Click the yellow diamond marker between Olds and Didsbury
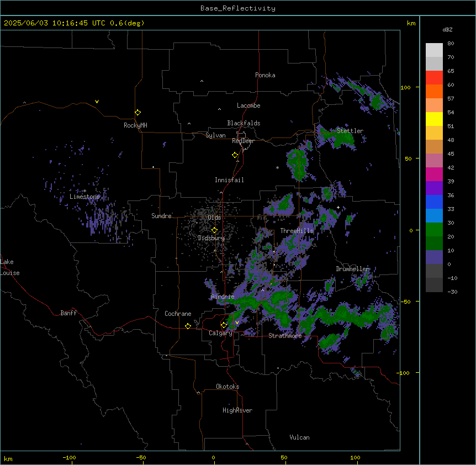Image resolution: width=476 pixels, height=465 pixels. 214,230
